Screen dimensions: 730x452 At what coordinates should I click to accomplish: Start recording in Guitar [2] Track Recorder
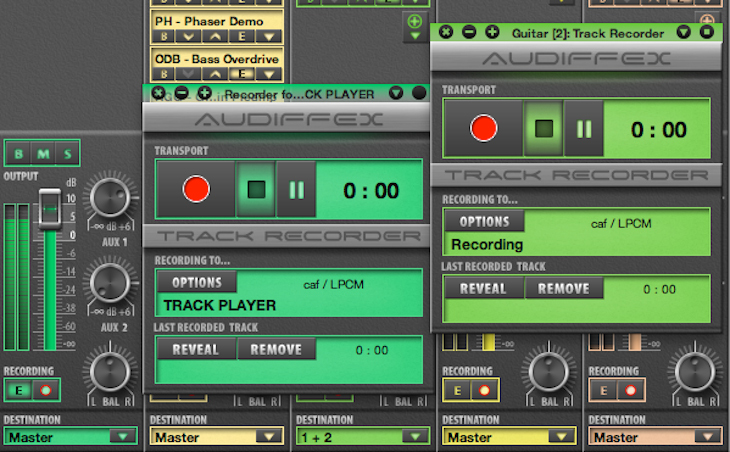click(483, 128)
